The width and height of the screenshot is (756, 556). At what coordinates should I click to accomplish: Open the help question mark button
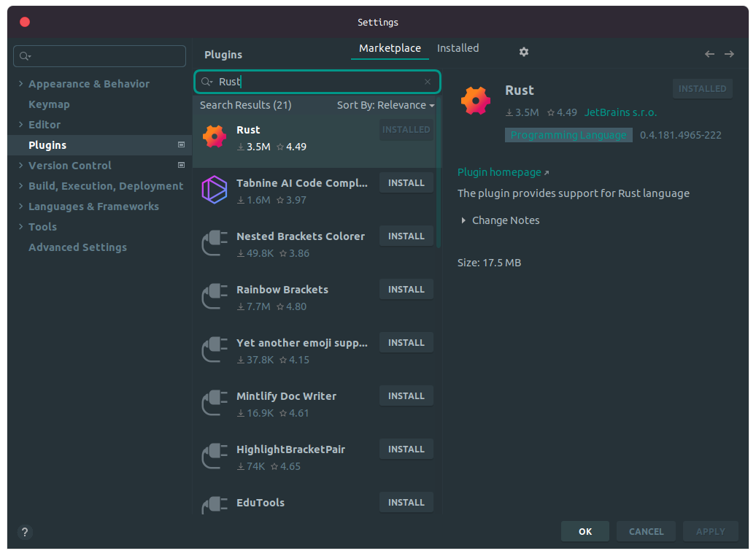25,532
